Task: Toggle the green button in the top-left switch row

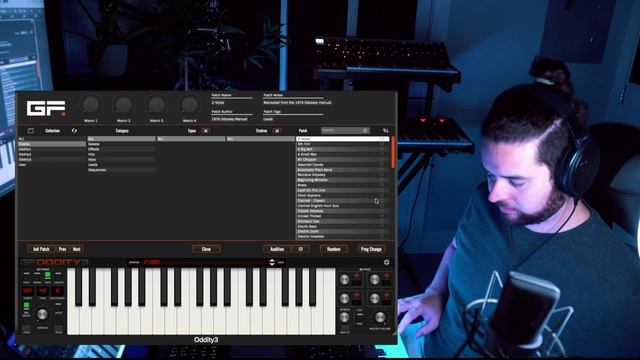Action: pyautogui.click(x=48, y=276)
